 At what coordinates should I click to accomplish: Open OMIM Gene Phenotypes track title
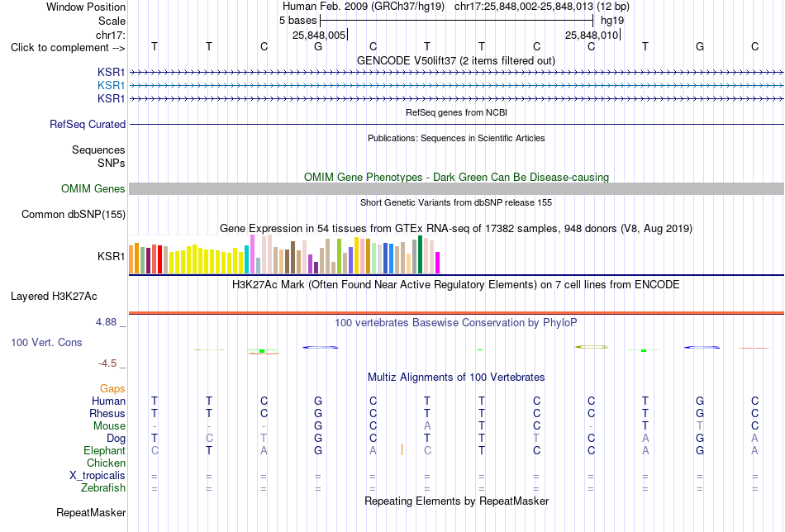[x=457, y=177]
